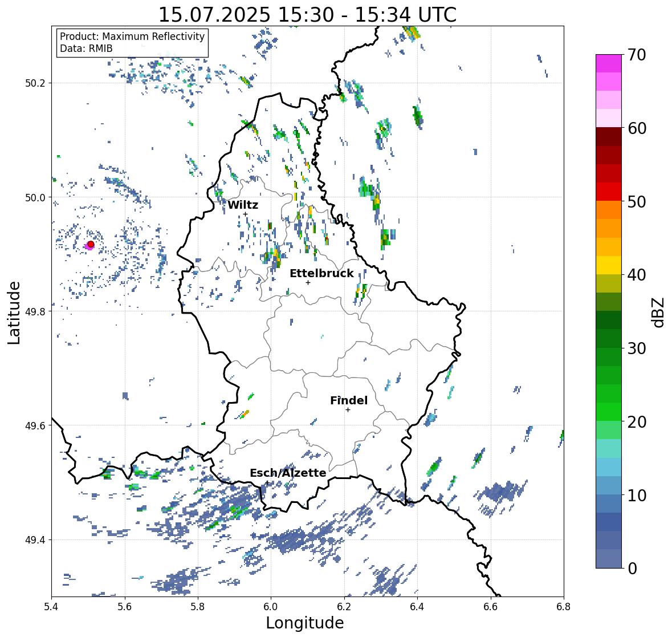Screen dimensions: 672x637
Task: Click the longitude tick label '6.8'
Action: click(x=564, y=606)
